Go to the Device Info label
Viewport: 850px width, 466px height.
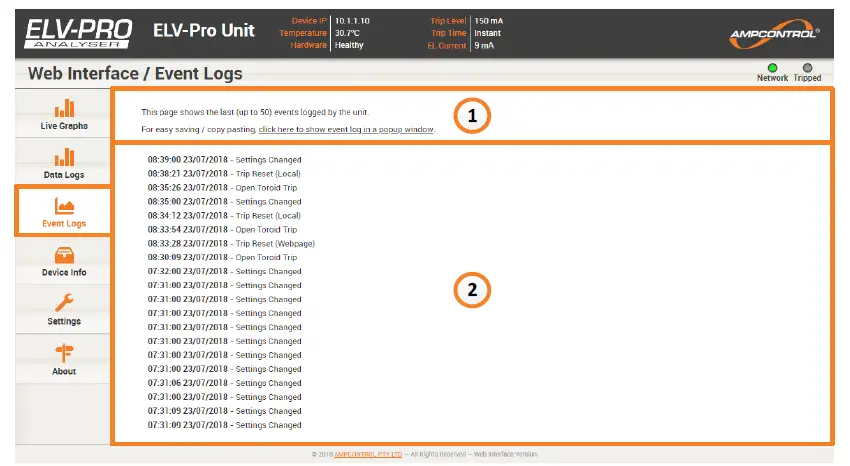[64, 273]
